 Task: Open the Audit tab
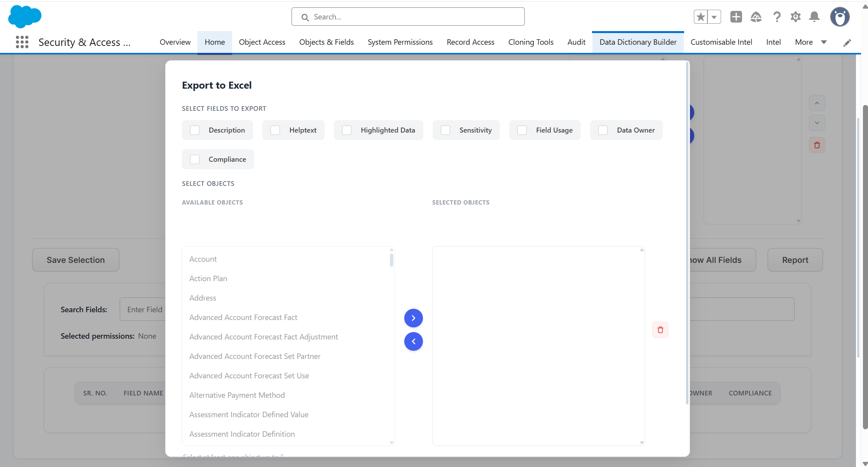coord(576,42)
